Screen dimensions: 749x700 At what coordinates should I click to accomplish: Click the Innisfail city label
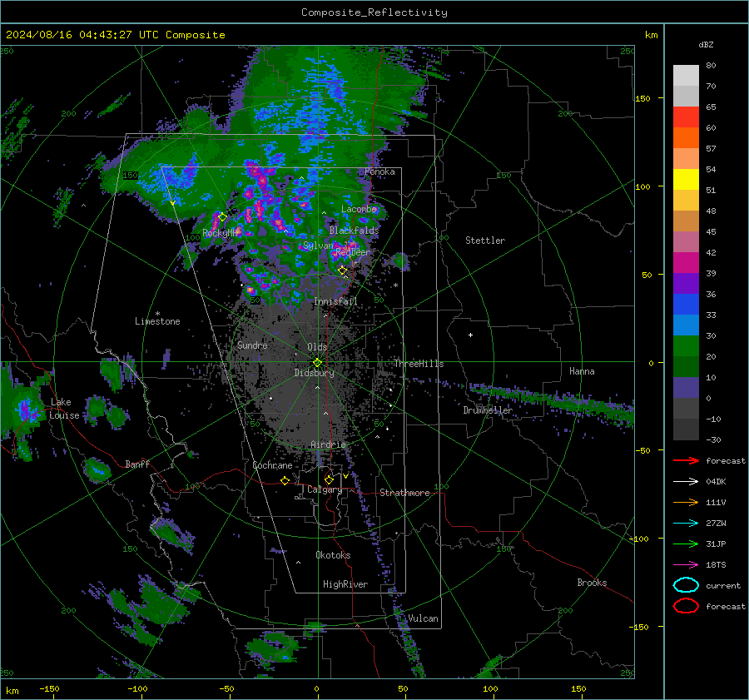[335, 301]
